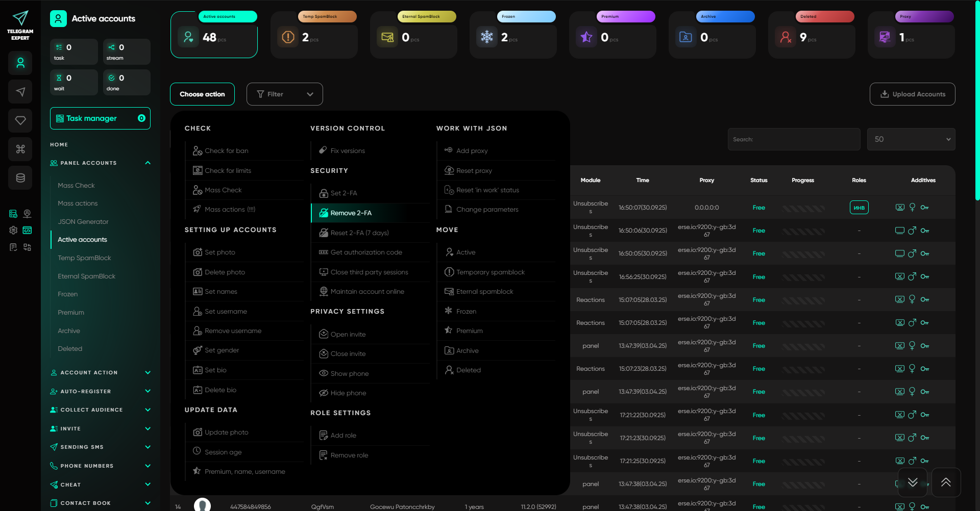Click the Premium star stat card icon
The image size is (980, 511).
(586, 37)
